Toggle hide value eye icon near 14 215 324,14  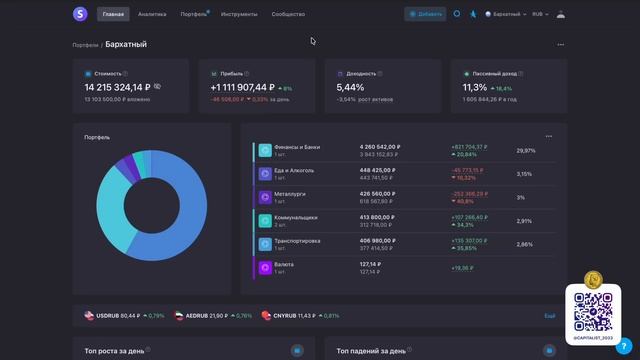(157, 87)
